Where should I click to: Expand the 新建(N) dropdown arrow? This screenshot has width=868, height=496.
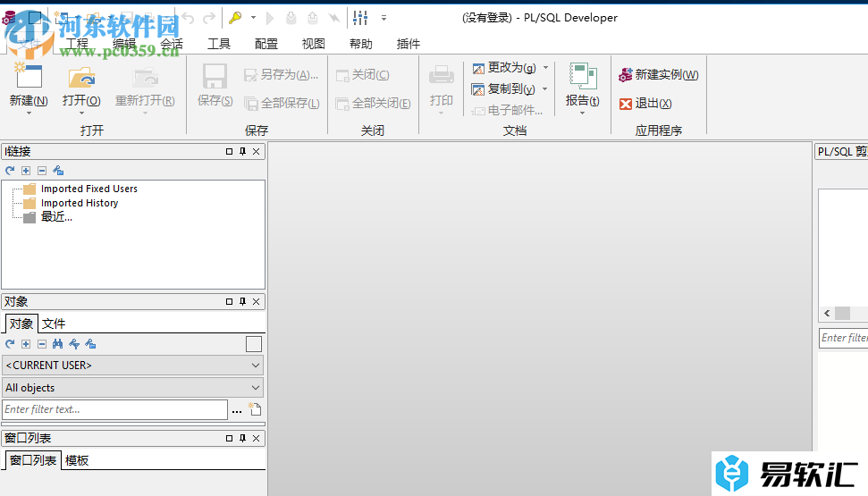coord(29,113)
